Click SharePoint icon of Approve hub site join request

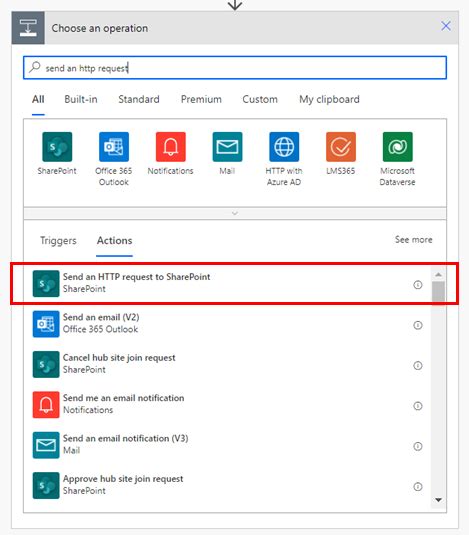pos(46,486)
